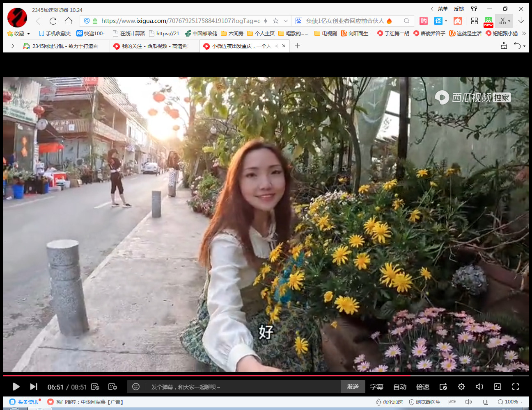The image size is (532, 410).
Task: Reload the current page
Action: pos(53,21)
